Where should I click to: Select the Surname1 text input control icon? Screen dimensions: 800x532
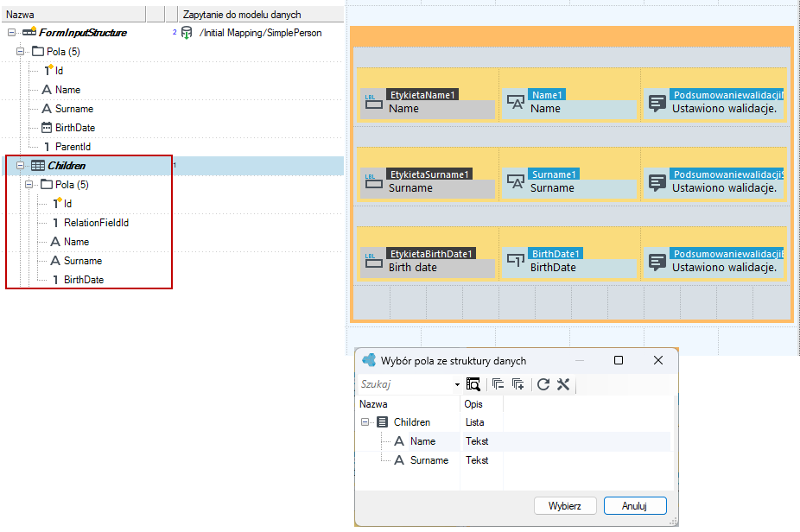(515, 181)
